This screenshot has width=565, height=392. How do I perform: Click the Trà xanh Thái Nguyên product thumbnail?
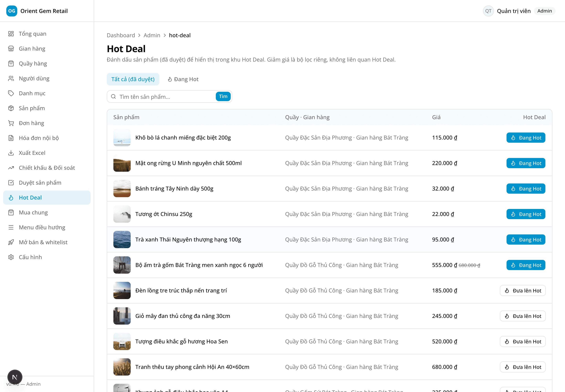point(122,240)
